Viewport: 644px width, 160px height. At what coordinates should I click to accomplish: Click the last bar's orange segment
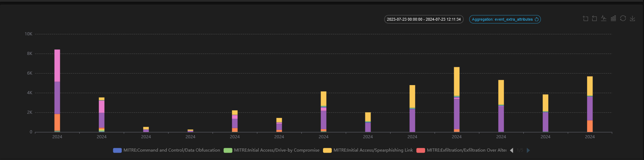pos(590,126)
